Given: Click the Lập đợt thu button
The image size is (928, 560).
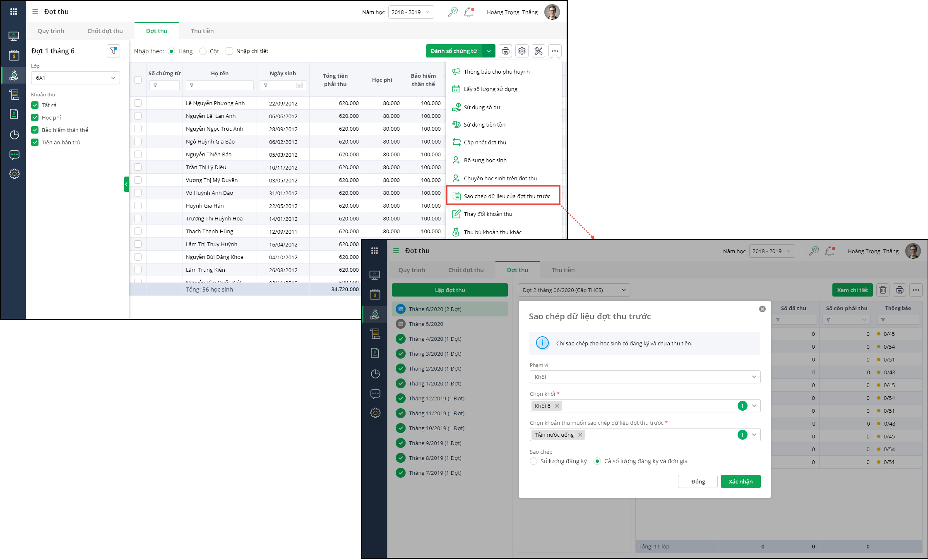Looking at the screenshot, I should click(x=450, y=290).
